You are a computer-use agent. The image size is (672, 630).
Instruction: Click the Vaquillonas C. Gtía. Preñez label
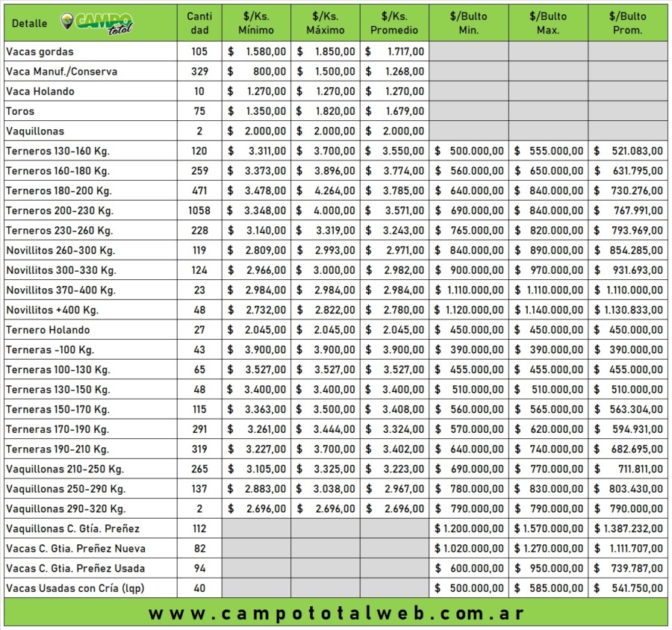point(72,528)
